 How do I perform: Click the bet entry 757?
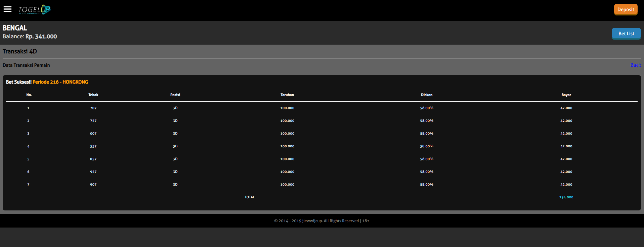93,121
